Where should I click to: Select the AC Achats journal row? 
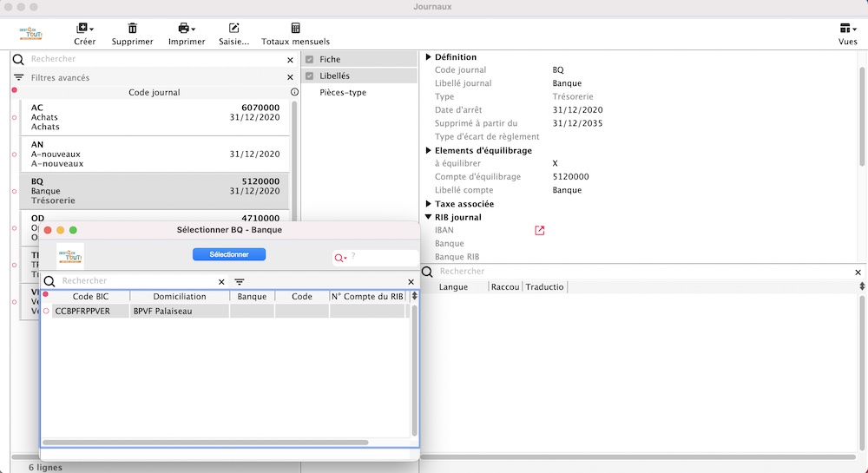155,117
